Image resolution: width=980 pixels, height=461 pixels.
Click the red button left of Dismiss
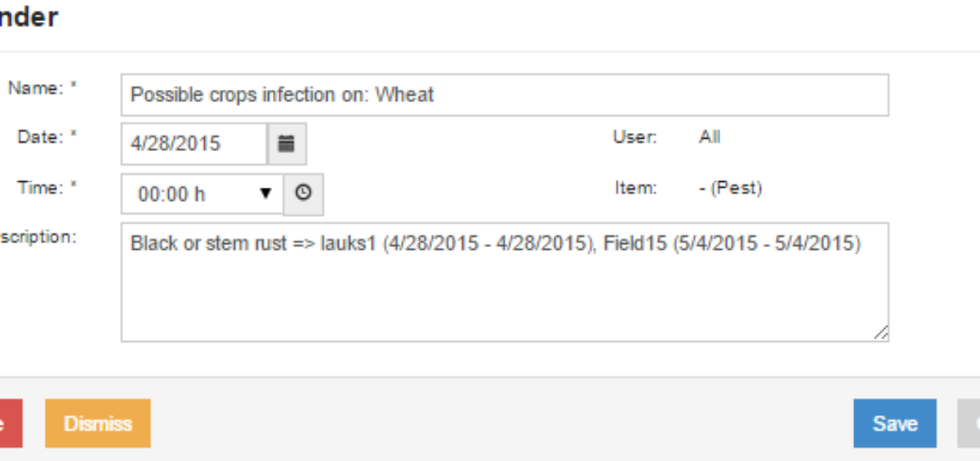tap(11, 423)
